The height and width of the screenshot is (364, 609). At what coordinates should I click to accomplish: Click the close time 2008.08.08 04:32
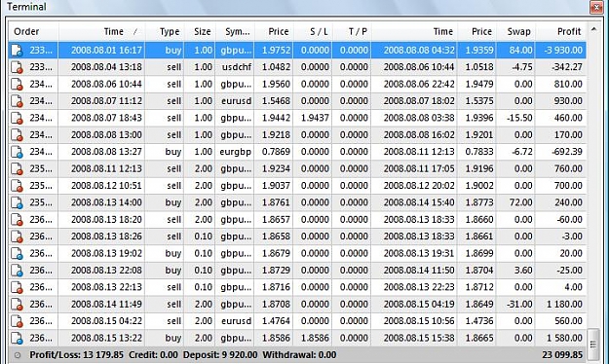click(x=419, y=50)
